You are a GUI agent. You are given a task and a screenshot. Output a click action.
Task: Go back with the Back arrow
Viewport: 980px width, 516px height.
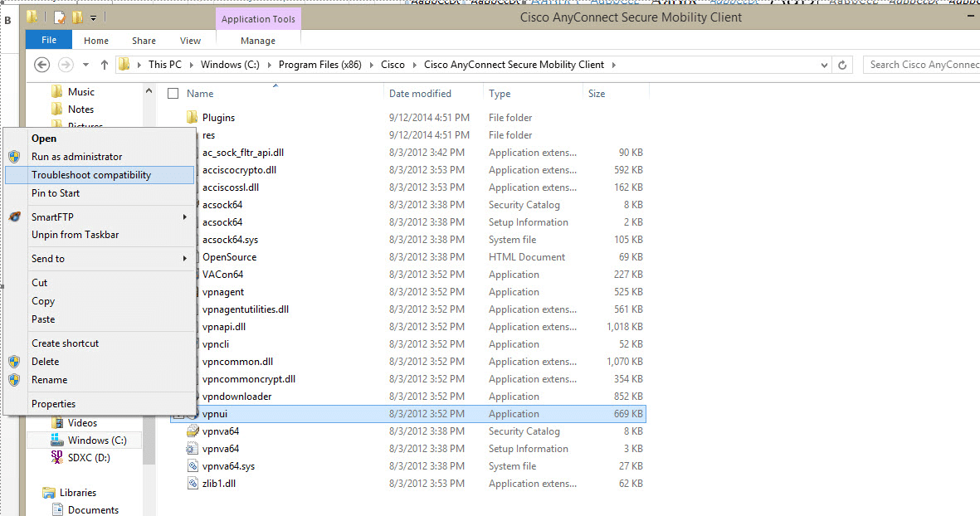click(x=41, y=65)
